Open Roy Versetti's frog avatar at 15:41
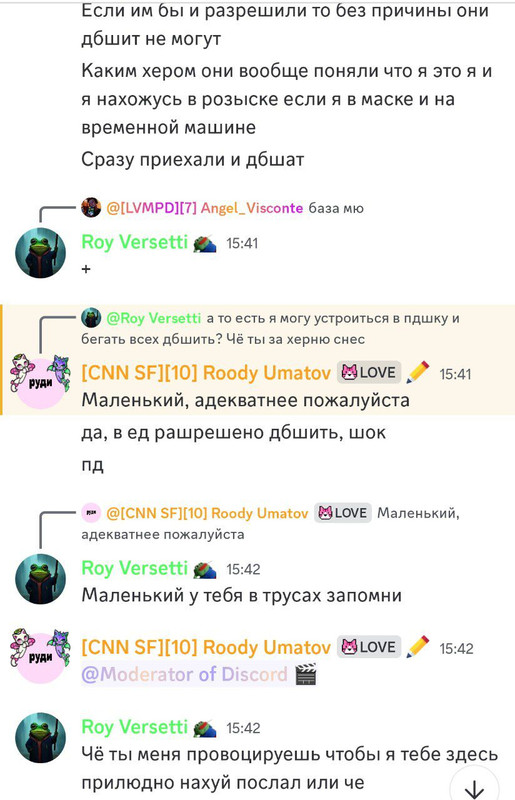Screen dimensions: 515x800 click(40, 253)
